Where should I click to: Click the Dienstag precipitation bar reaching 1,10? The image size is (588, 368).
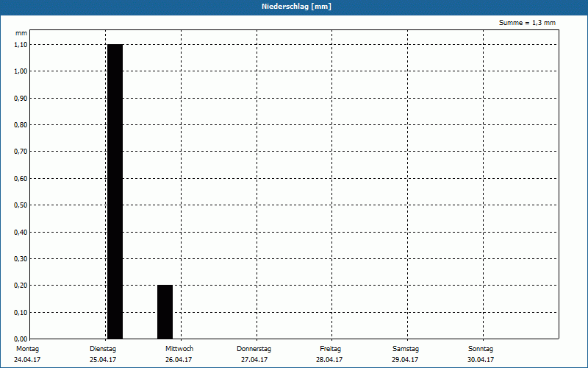pos(115,191)
